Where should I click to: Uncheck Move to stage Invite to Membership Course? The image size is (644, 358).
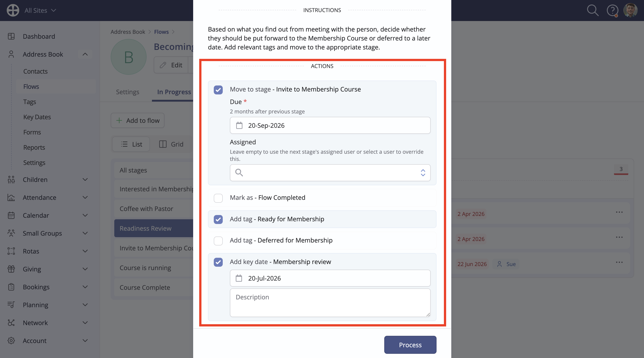[x=218, y=90]
